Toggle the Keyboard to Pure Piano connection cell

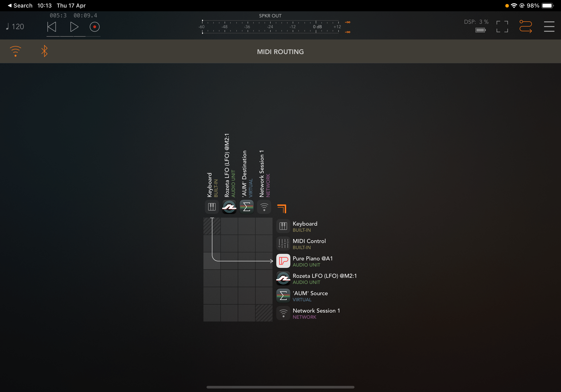[x=212, y=261]
